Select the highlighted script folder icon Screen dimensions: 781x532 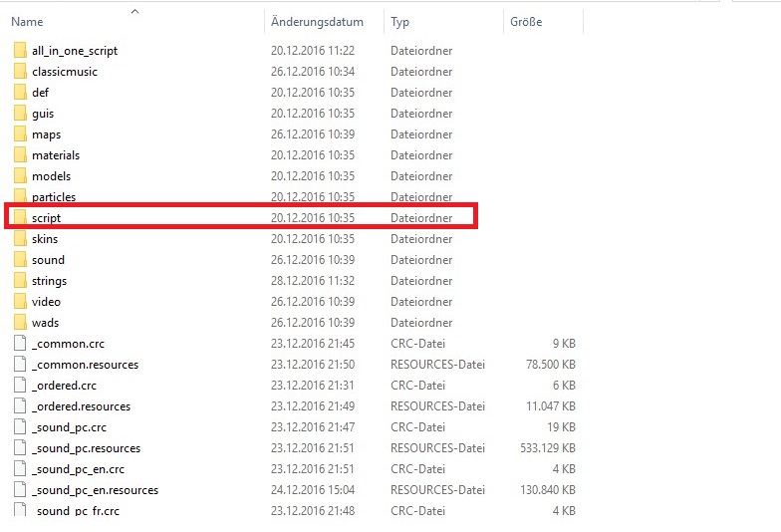(x=21, y=218)
